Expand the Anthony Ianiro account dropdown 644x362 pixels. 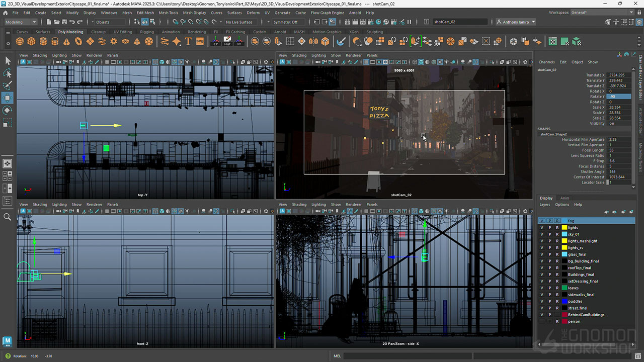pos(516,22)
